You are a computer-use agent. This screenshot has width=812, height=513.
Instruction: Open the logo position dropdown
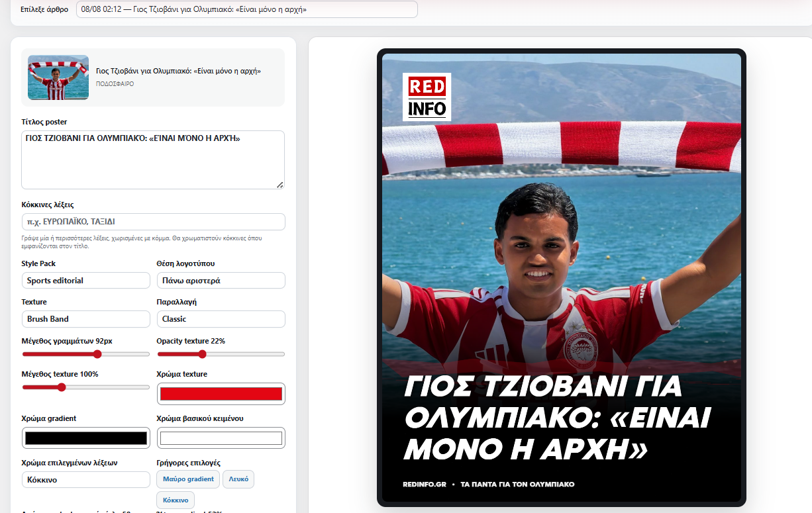(221, 281)
